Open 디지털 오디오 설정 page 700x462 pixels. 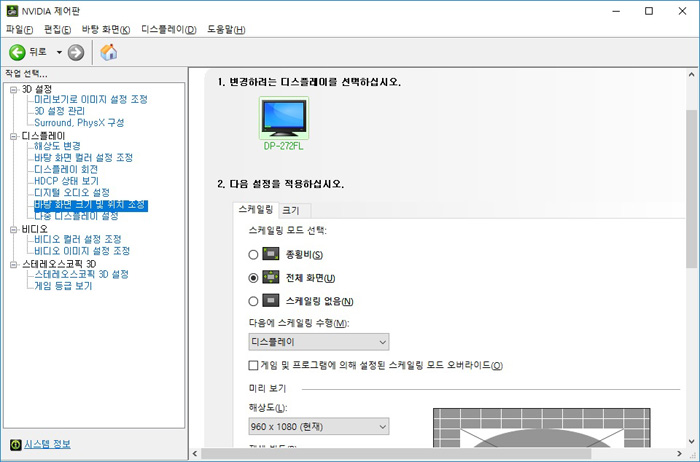pyautogui.click(x=72, y=192)
